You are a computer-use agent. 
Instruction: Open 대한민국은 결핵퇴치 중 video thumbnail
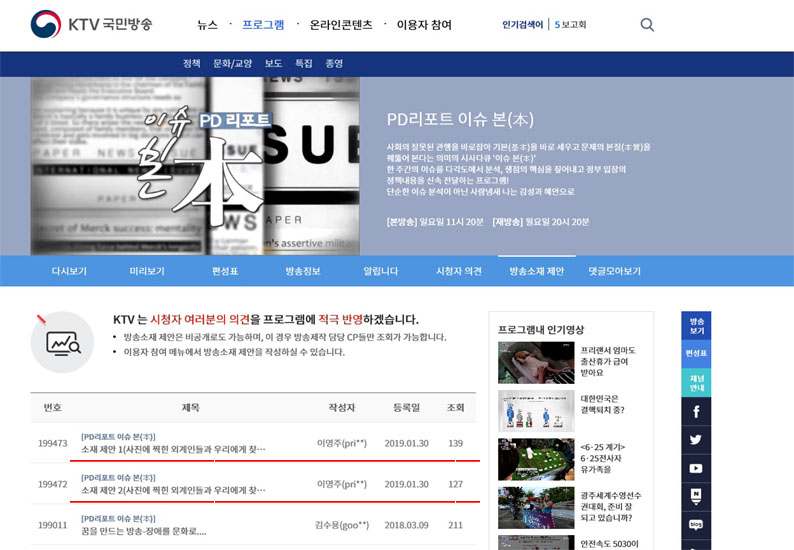tap(535, 410)
